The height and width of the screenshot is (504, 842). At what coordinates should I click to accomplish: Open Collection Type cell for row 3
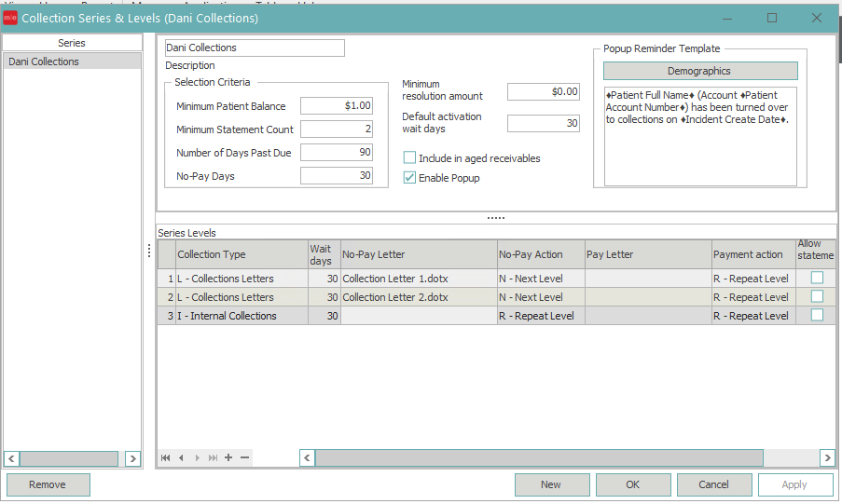point(241,316)
